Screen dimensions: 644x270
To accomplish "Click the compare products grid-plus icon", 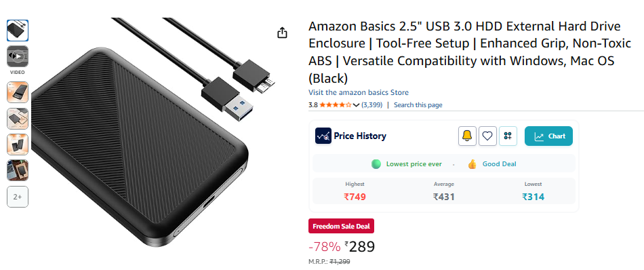I will 508,136.
